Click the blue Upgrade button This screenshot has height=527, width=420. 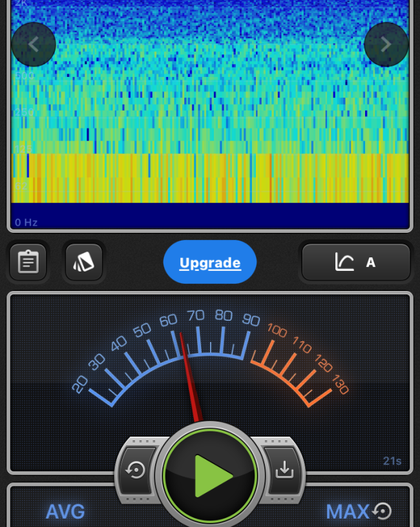[210, 263]
